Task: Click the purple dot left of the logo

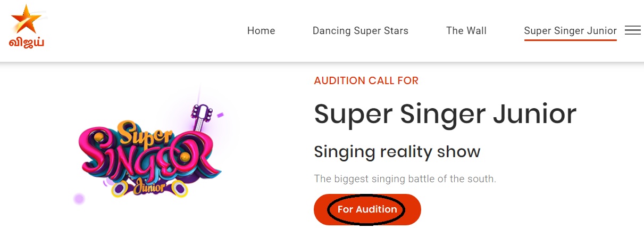Action: click(79, 199)
